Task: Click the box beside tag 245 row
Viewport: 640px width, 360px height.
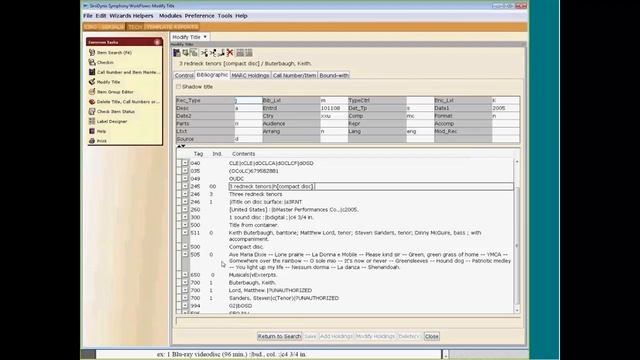Action: point(185,186)
